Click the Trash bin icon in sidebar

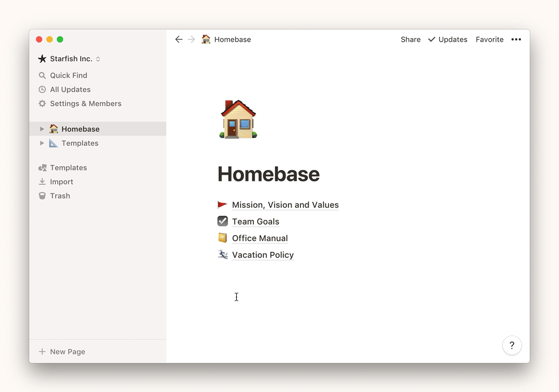coord(42,196)
